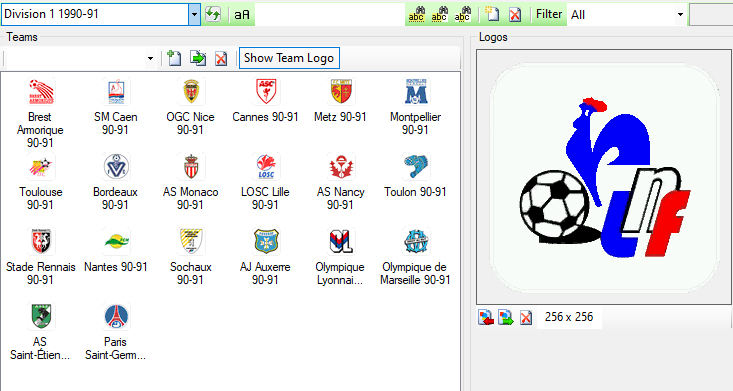Screen dimensions: 733x391
Task: Select the Brest Armorique 90-91 team logo
Action: pyautogui.click(x=41, y=91)
